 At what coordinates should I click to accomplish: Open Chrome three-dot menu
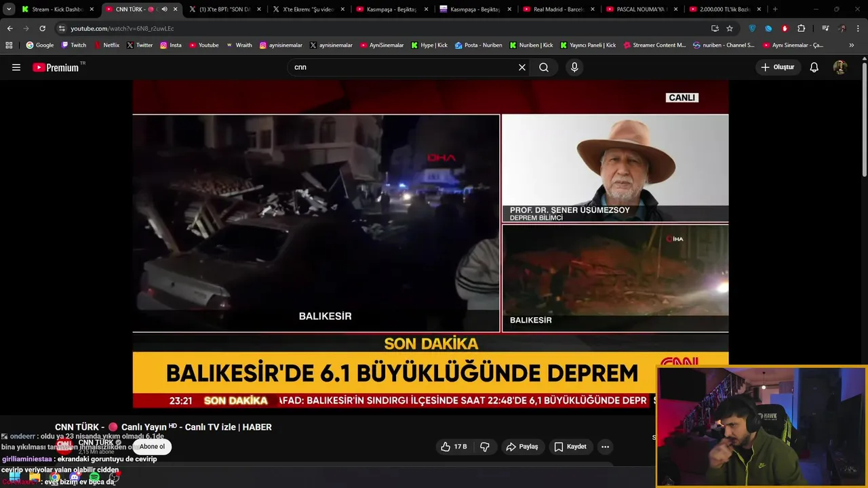858,28
